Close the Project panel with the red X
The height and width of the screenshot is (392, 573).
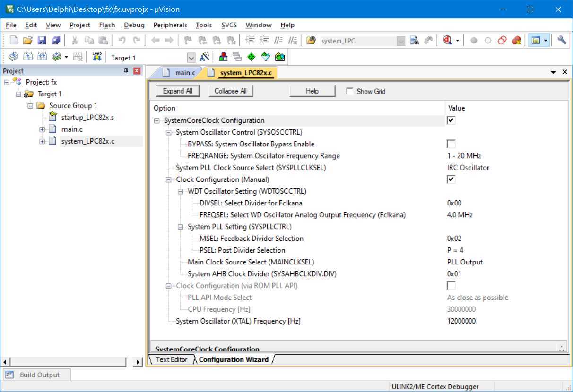137,71
